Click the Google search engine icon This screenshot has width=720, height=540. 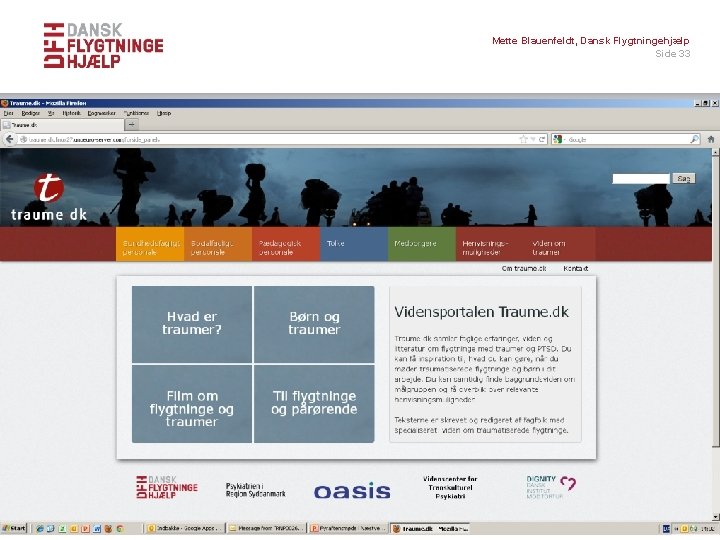(x=557, y=140)
